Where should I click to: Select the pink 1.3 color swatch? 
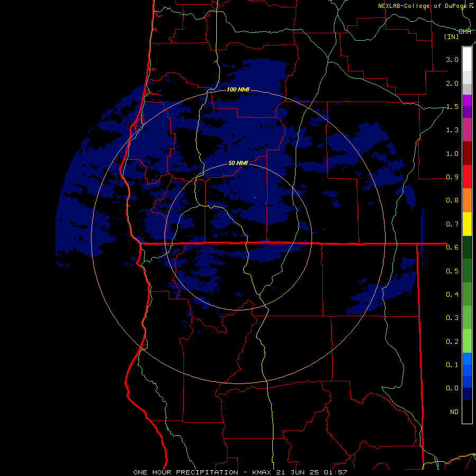[x=467, y=130]
